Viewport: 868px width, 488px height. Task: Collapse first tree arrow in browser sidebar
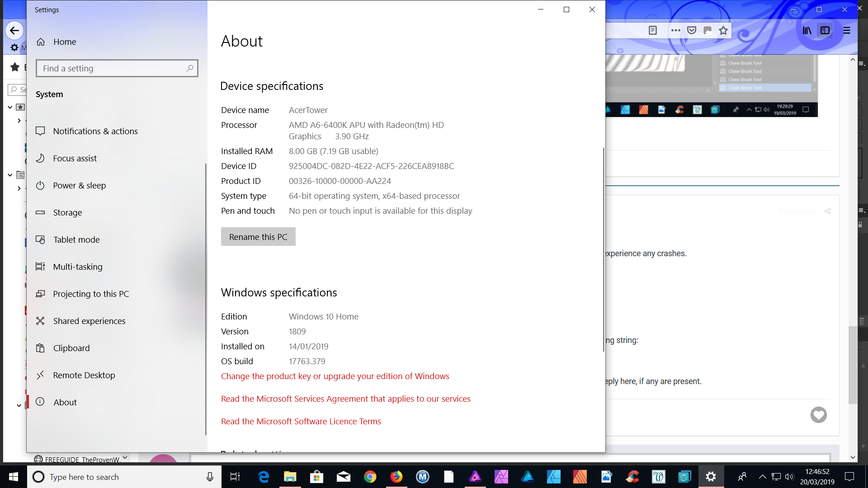pyautogui.click(x=10, y=107)
